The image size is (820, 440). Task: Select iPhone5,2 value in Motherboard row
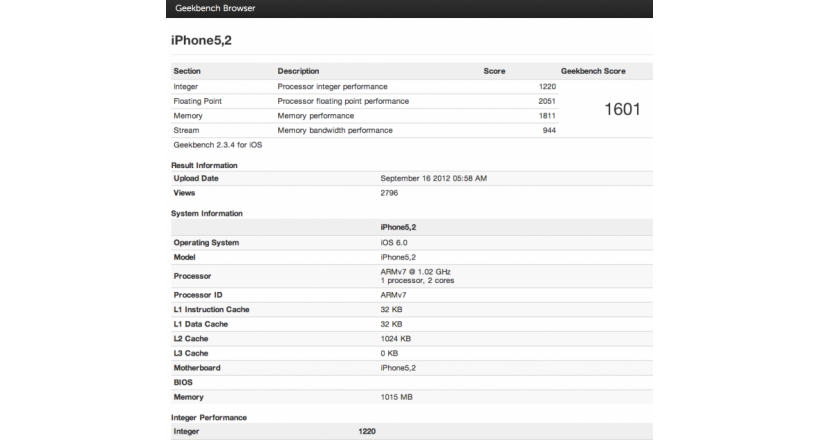coord(398,368)
